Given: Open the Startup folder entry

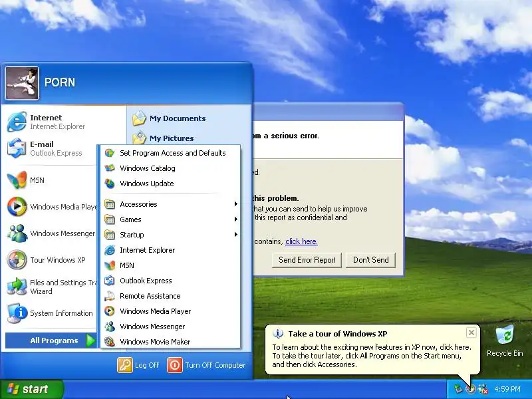Looking at the screenshot, I should pyautogui.click(x=171, y=235).
